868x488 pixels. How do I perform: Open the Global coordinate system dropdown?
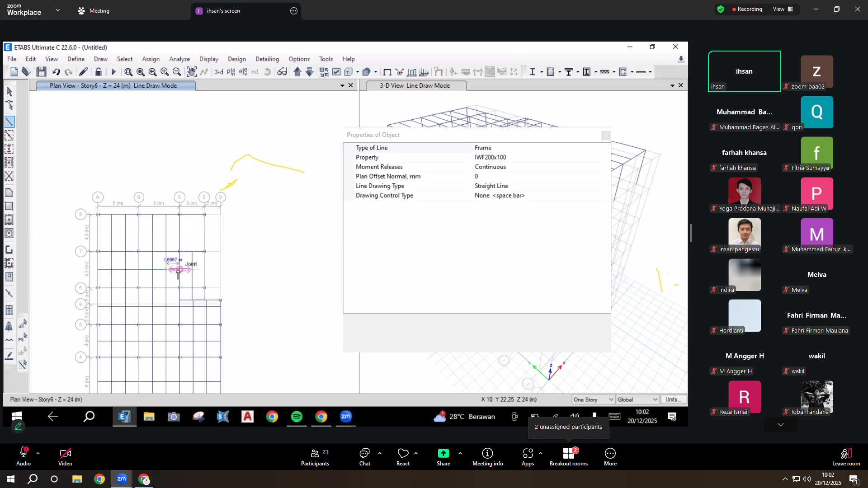(637, 399)
